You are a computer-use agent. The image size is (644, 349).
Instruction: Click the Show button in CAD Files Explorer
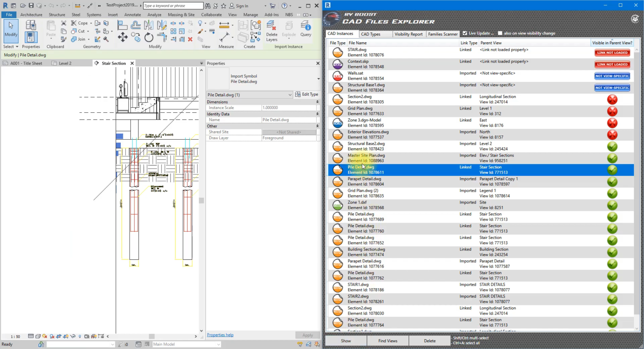346,341
